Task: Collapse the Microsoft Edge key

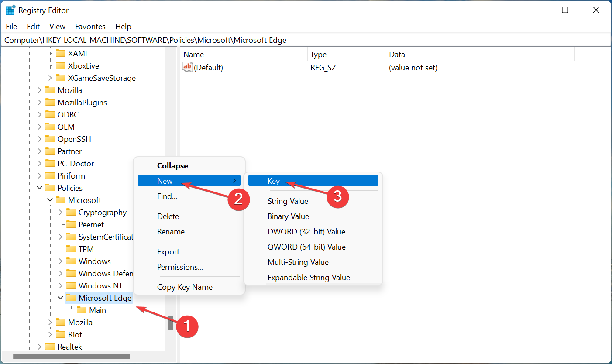Action: (60, 298)
